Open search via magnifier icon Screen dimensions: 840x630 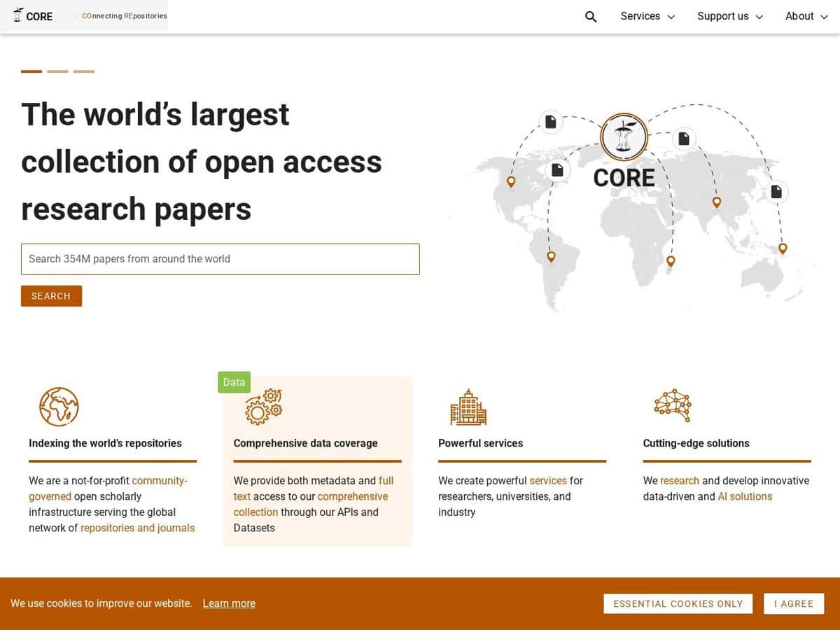point(591,17)
